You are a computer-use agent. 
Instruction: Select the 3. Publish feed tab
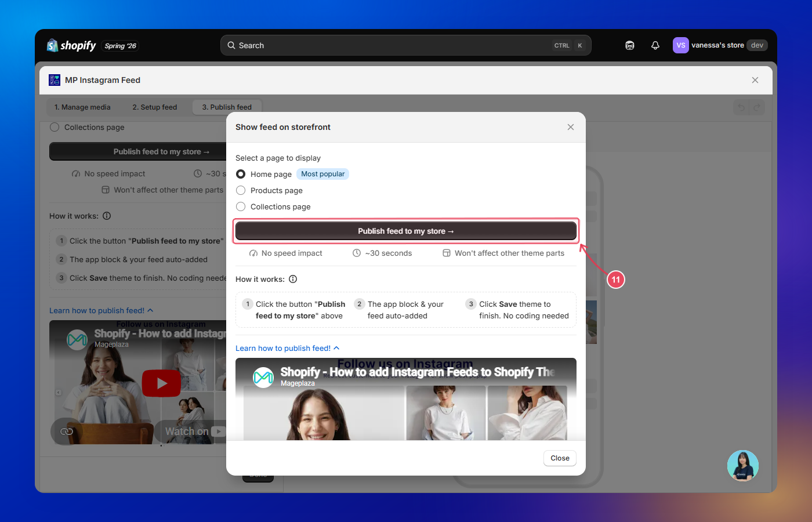(x=227, y=107)
